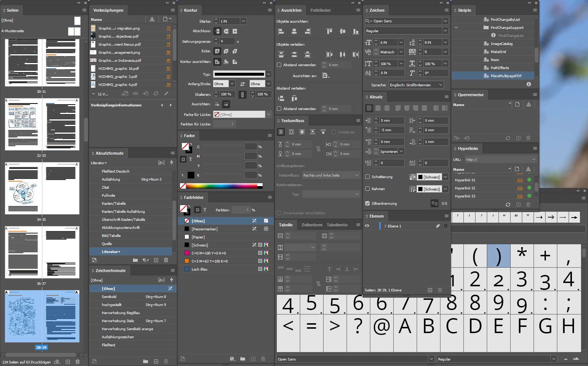Select HCD4MG_graphic 16.pdf link

click(131, 68)
